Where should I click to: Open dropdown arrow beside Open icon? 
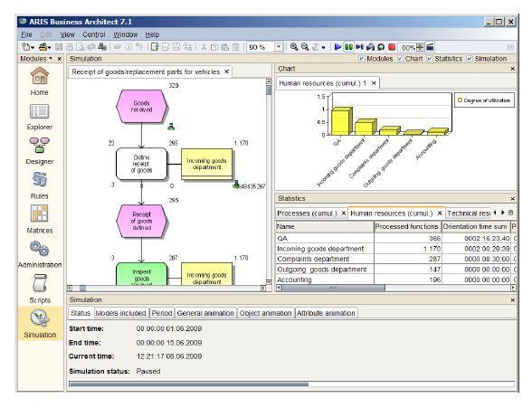[50, 47]
